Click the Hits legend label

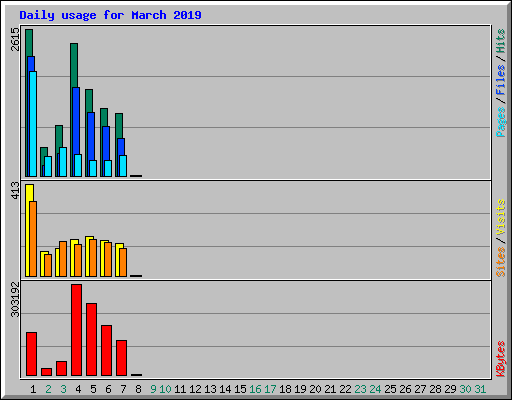tap(500, 41)
